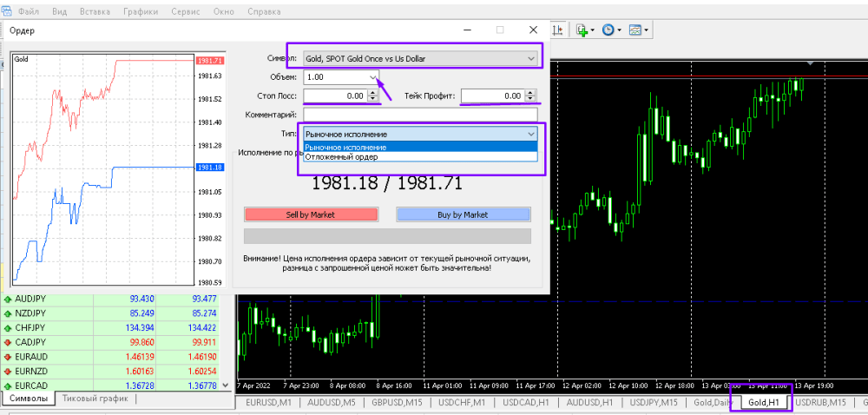Click the chart shift toolbar icon
Viewport: 868px width, 415px height.
coord(558,30)
